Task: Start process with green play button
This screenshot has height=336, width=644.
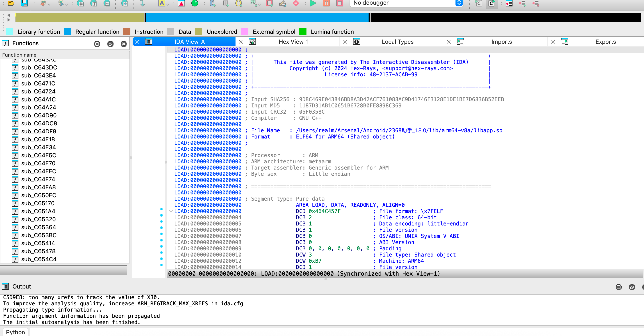Action: tap(313, 3)
